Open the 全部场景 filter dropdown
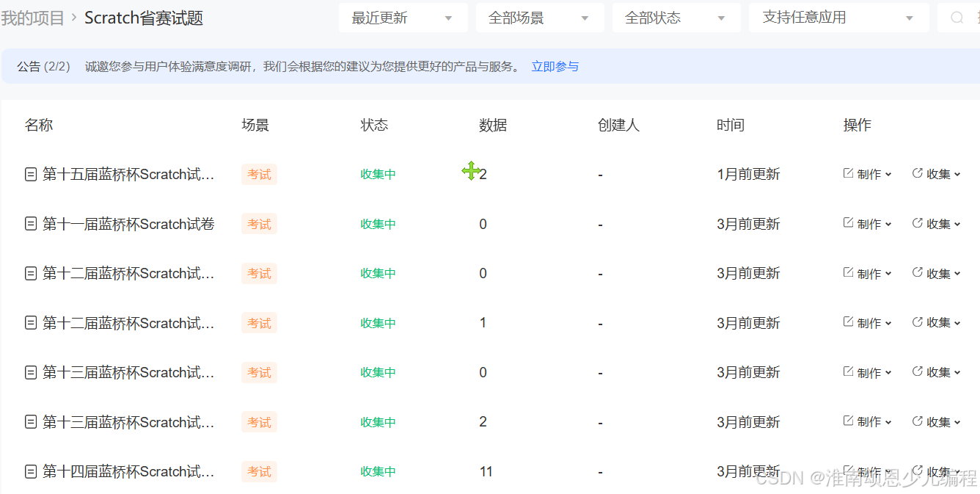The image size is (980, 494). coord(540,18)
